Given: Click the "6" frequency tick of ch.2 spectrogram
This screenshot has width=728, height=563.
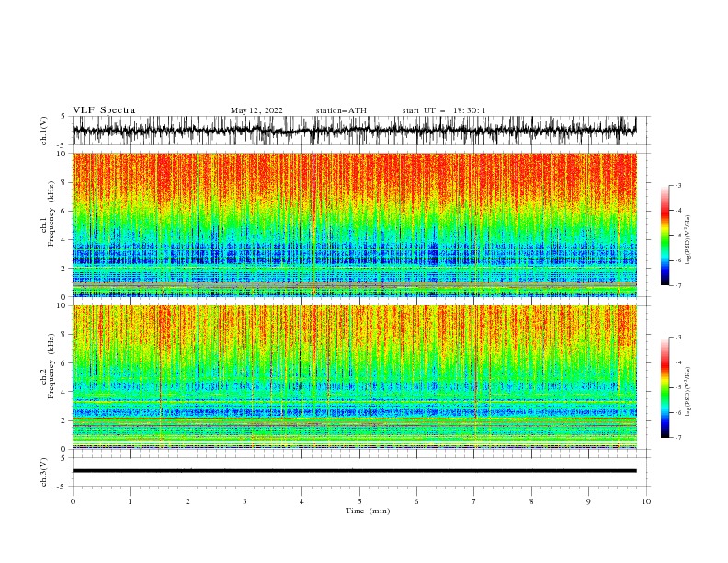Looking at the screenshot, I should click(64, 363).
